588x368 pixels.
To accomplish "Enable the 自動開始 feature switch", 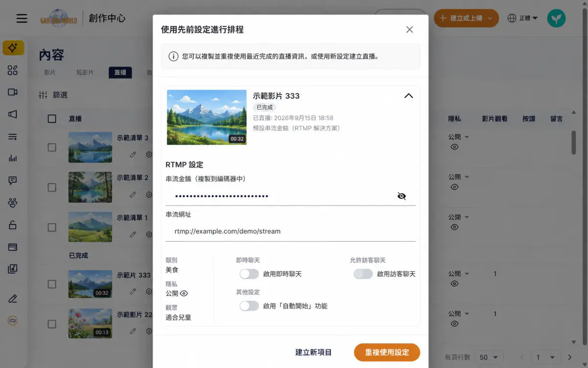I will point(249,306).
